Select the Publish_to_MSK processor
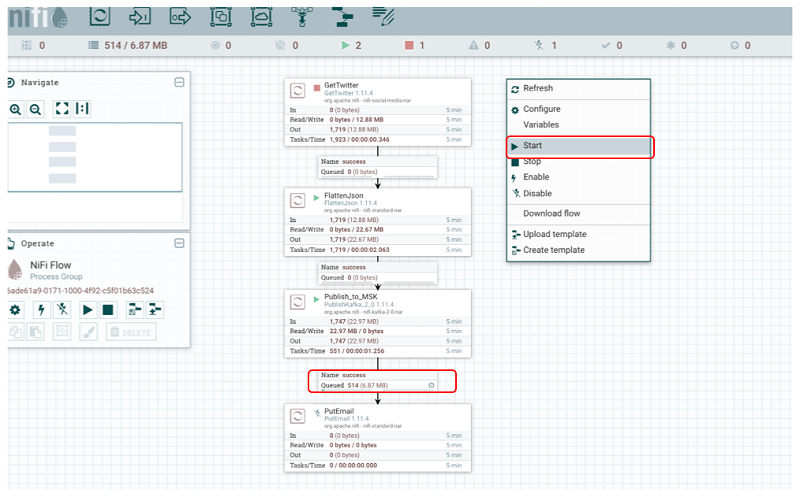Screen dimensions: 800x497 click(378, 323)
